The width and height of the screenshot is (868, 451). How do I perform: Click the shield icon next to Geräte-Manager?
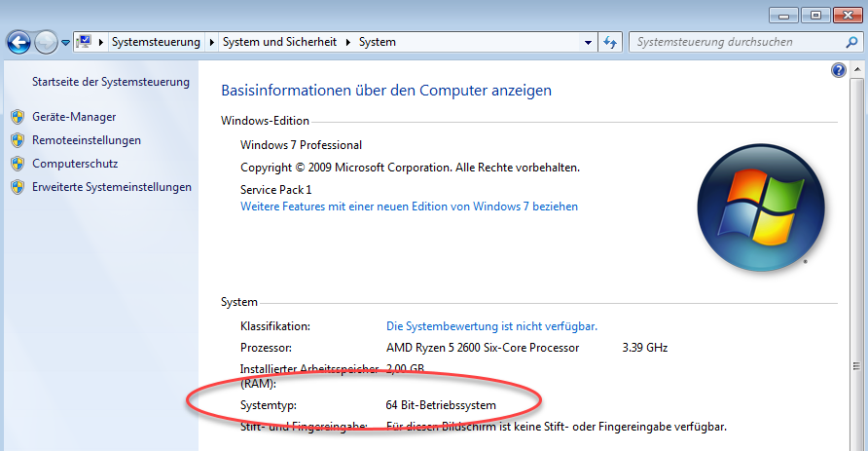17,117
